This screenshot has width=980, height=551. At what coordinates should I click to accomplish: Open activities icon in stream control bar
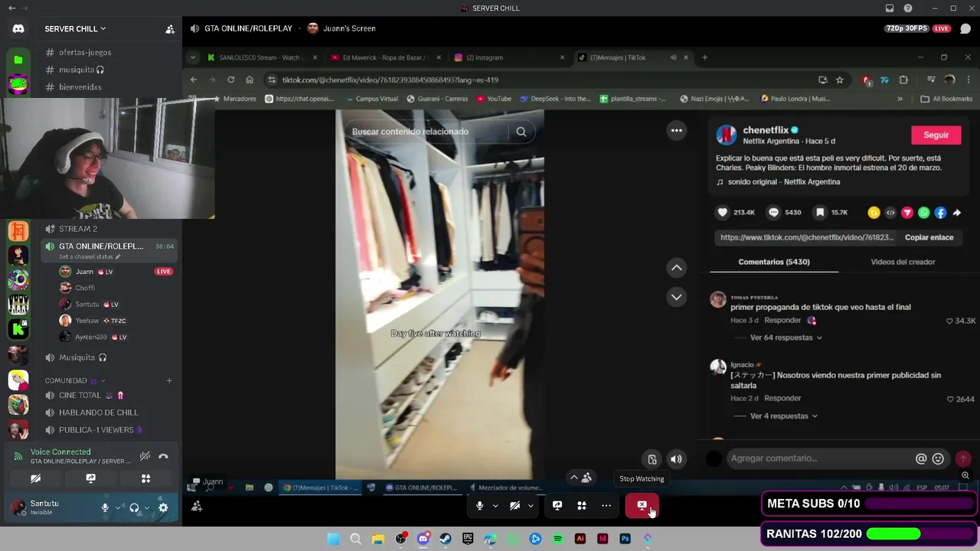point(582,505)
